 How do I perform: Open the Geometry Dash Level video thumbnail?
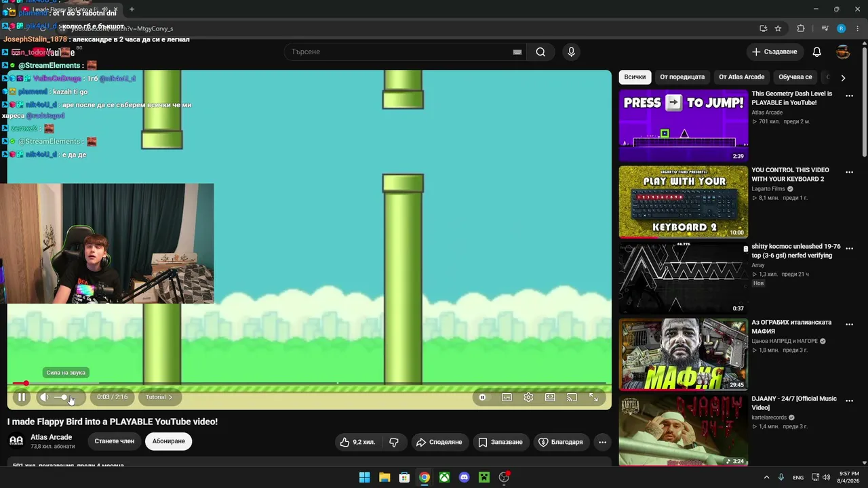tap(684, 126)
